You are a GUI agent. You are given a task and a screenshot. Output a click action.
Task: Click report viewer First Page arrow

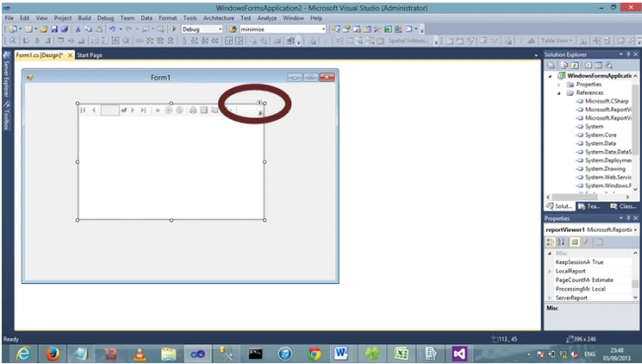83,110
